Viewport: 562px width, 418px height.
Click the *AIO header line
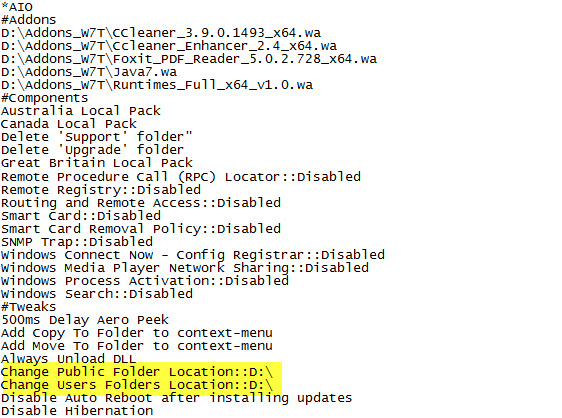17,6
